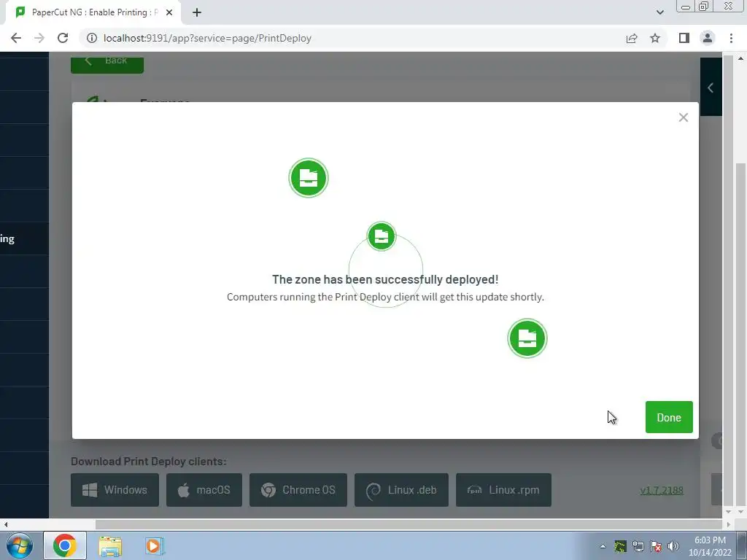Click the horizontal page scrollbar thumb

tap(409, 524)
